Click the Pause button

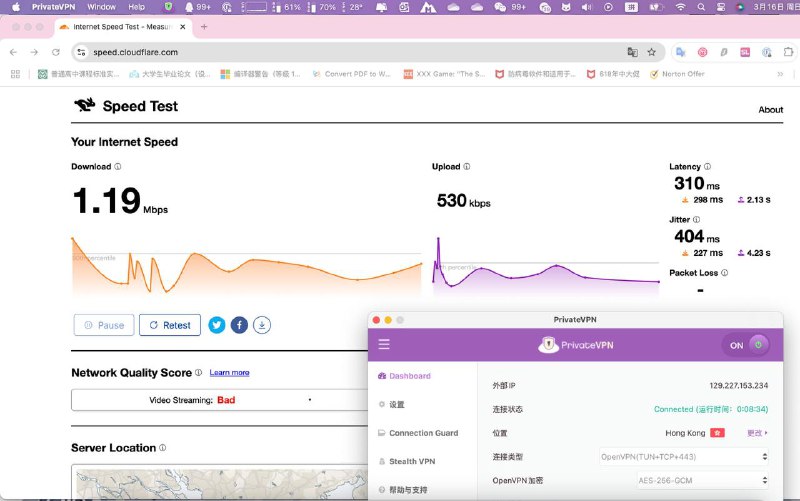(x=104, y=325)
